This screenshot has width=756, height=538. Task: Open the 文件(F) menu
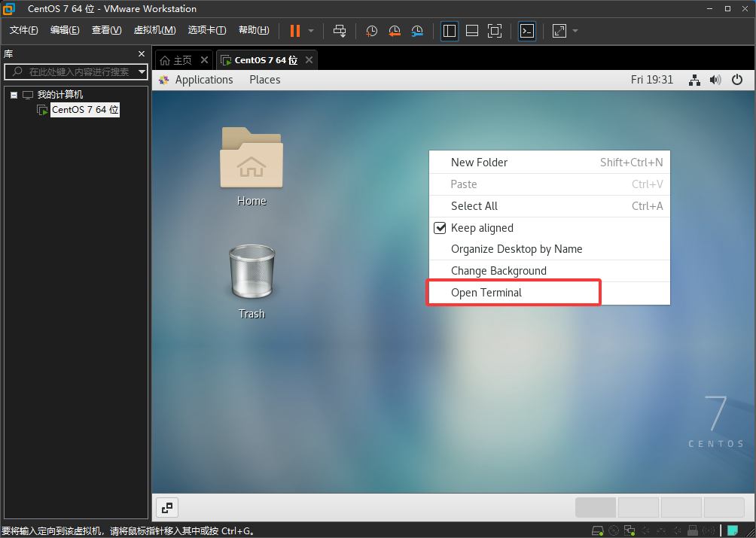pyautogui.click(x=23, y=30)
